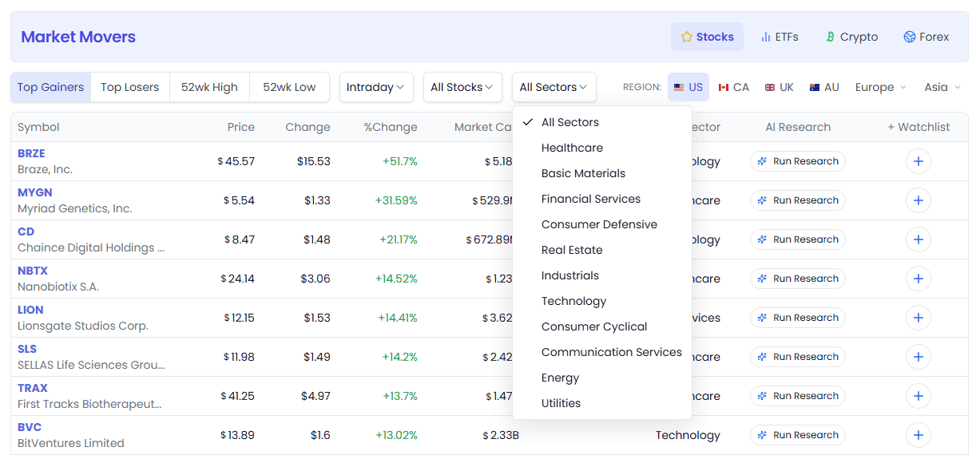Add NBTX to watchlist with plus icon
Screen dimensions: 980x455
919,279
